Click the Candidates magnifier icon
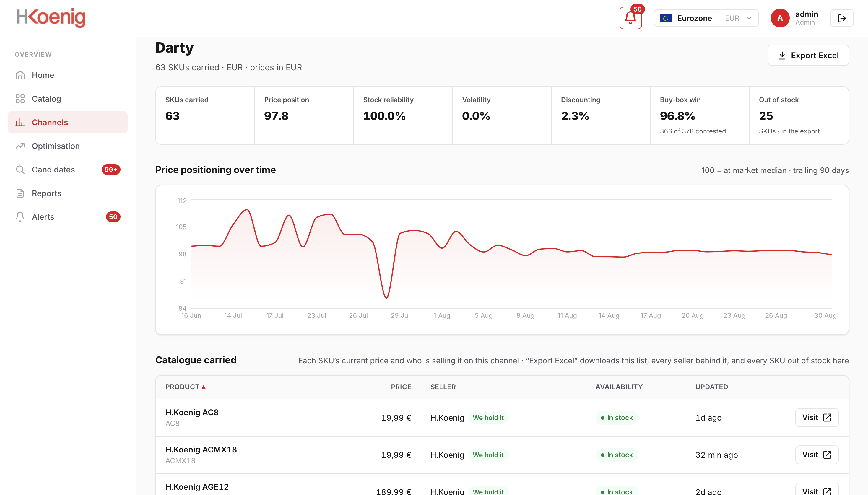Image resolution: width=868 pixels, height=495 pixels. [20, 170]
